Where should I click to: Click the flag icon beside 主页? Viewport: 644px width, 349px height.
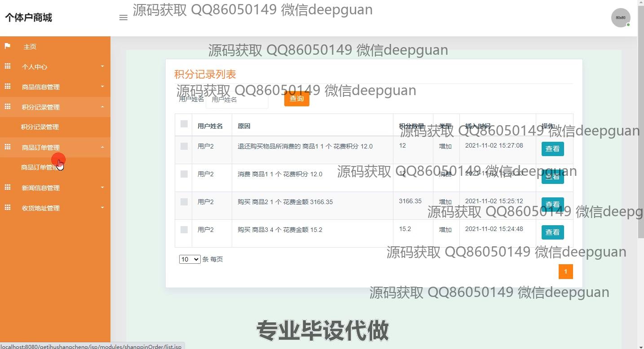(7, 46)
